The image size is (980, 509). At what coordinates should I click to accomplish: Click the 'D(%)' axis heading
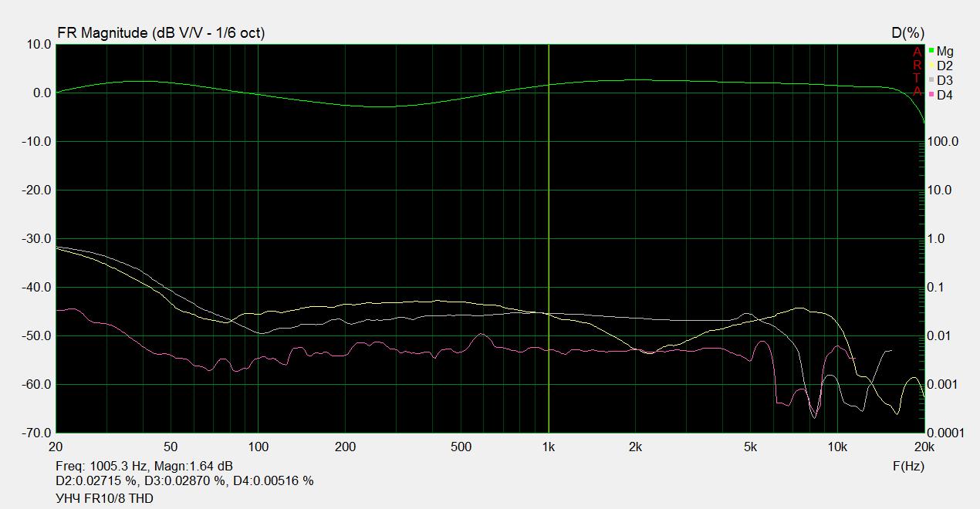(907, 33)
